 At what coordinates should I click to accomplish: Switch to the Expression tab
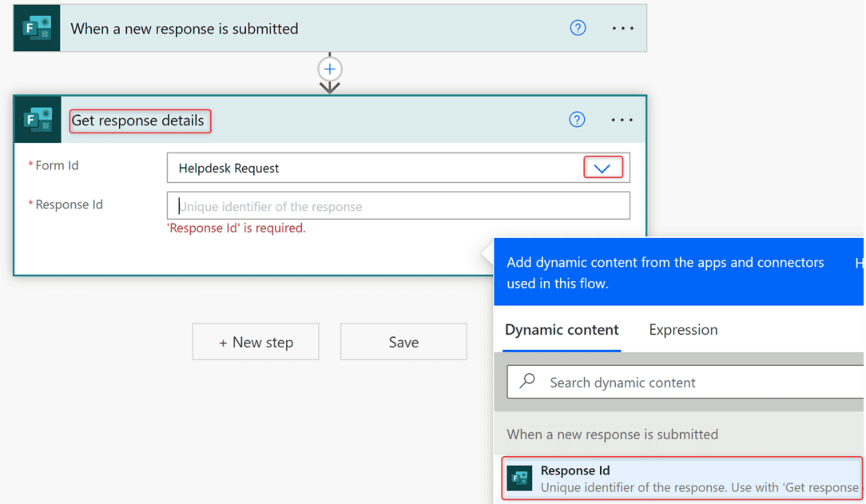coord(683,330)
